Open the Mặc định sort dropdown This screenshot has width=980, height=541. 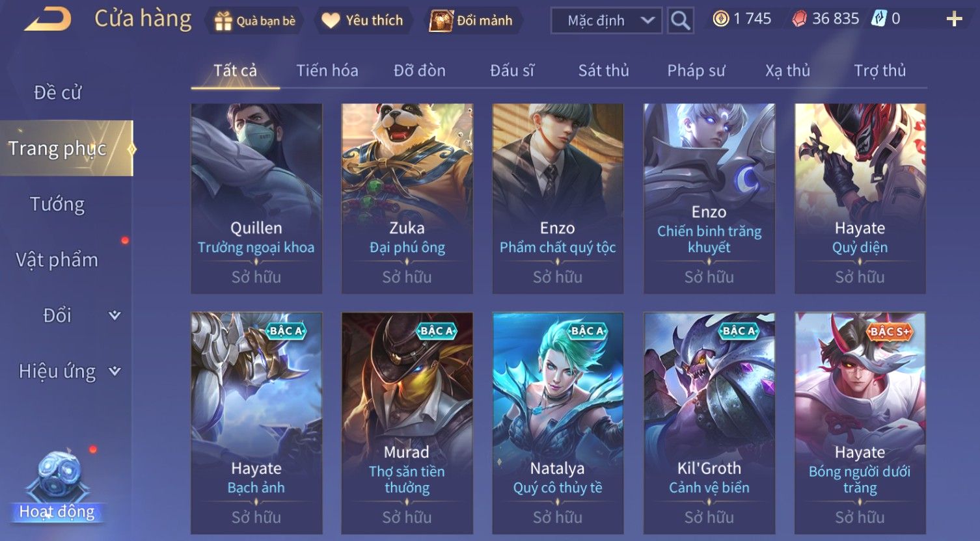tap(606, 21)
